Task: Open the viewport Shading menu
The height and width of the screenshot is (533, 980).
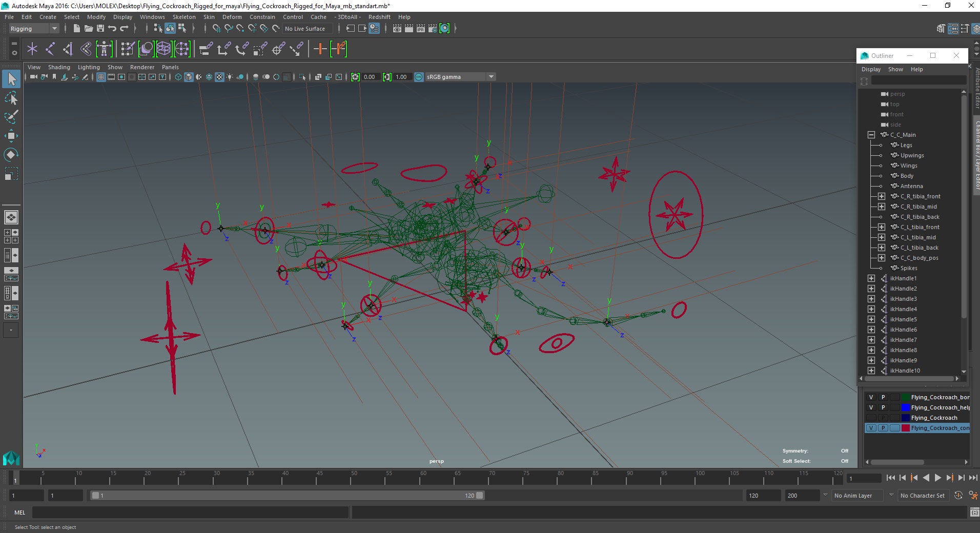Action: (59, 67)
